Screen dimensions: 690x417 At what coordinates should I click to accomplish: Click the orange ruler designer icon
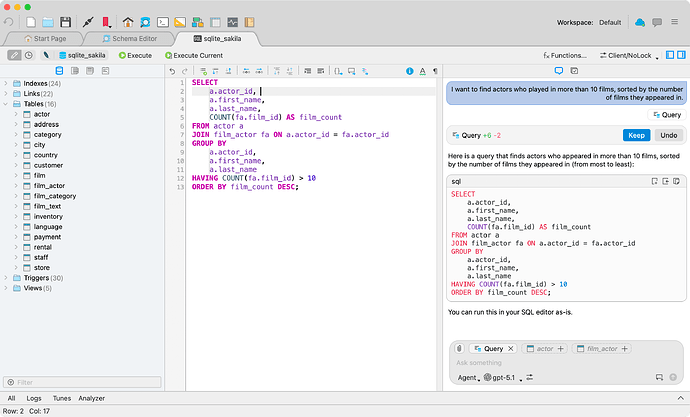180,22
